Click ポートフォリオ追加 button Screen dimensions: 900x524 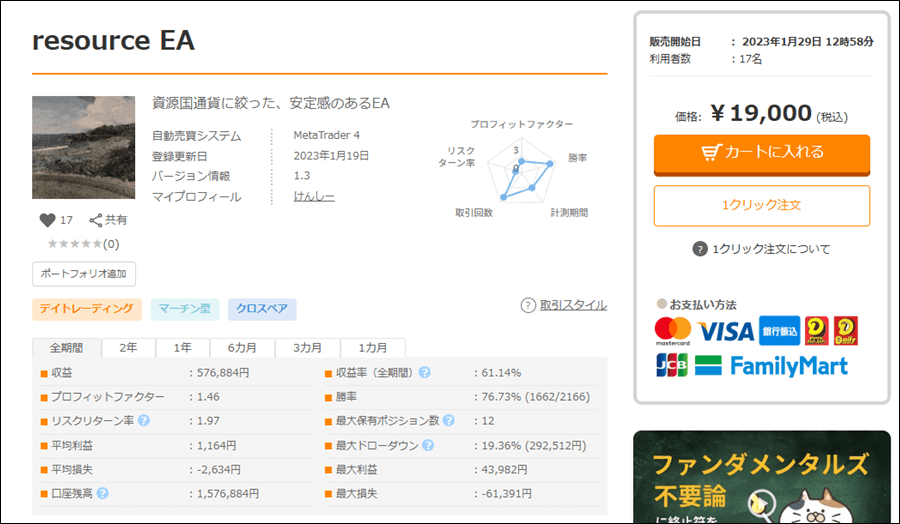click(84, 274)
